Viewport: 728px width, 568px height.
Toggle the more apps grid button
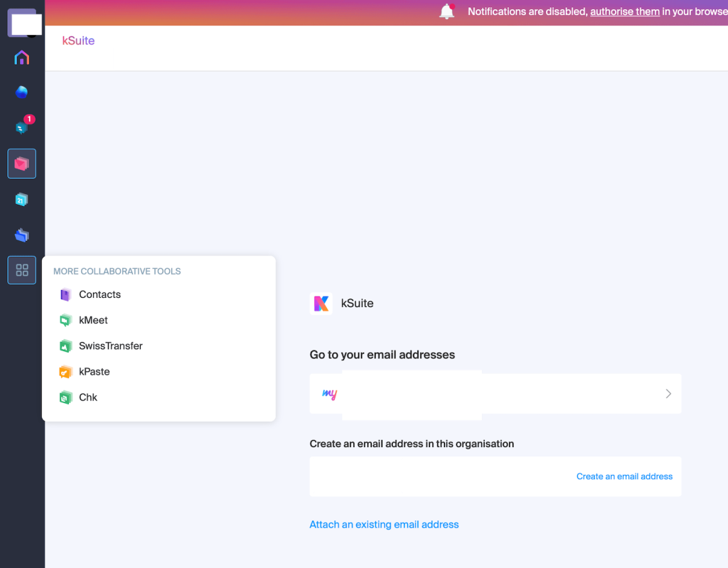(22, 270)
